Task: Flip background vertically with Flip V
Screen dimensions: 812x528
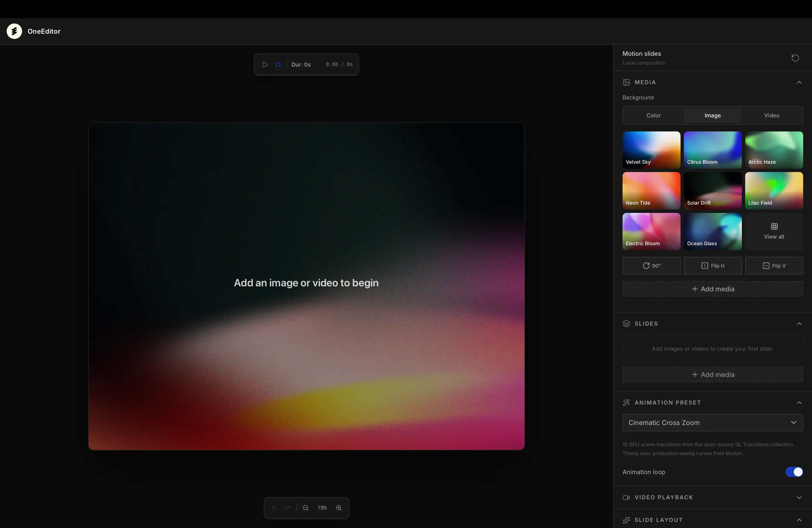Action: [x=774, y=266]
